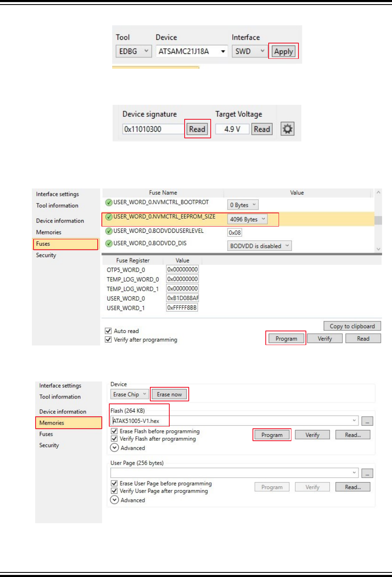
Task: Click the Erase now button
Action: (169, 394)
